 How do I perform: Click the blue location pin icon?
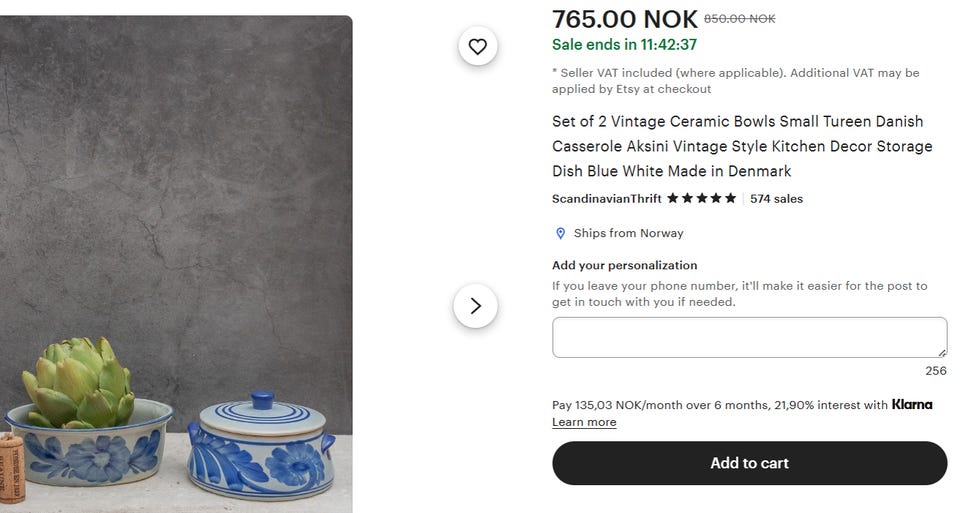coord(560,233)
